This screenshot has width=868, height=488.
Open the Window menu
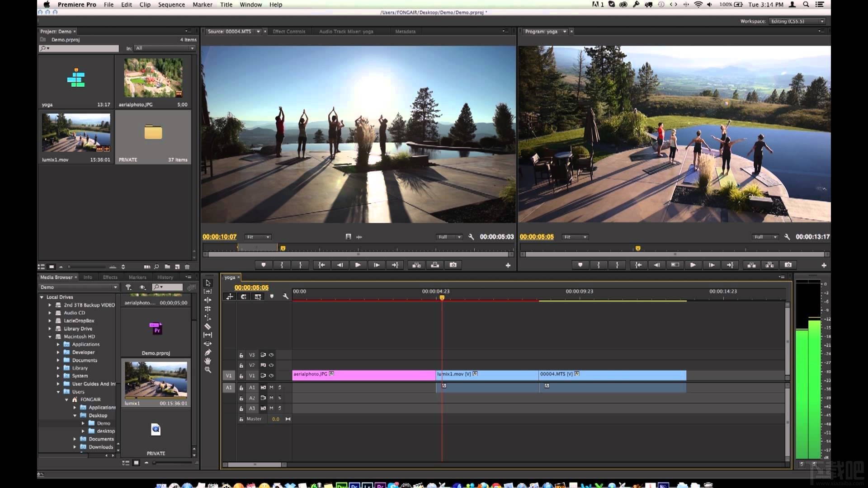(250, 5)
